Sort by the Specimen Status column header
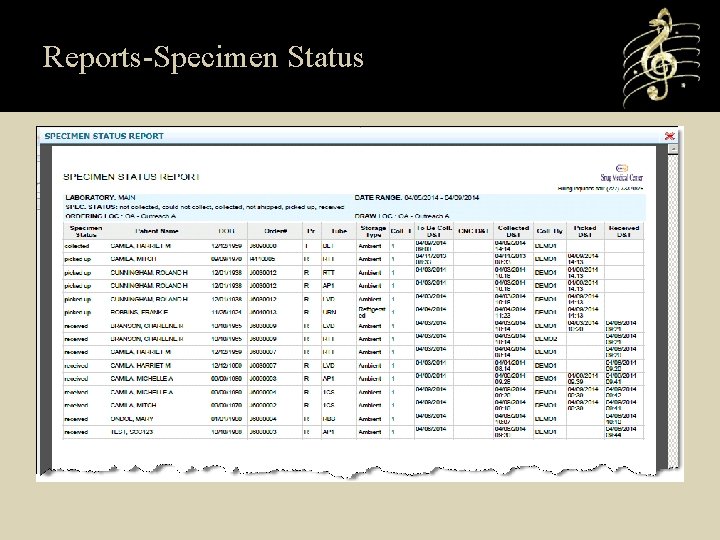The height and width of the screenshot is (540, 720). [86, 231]
